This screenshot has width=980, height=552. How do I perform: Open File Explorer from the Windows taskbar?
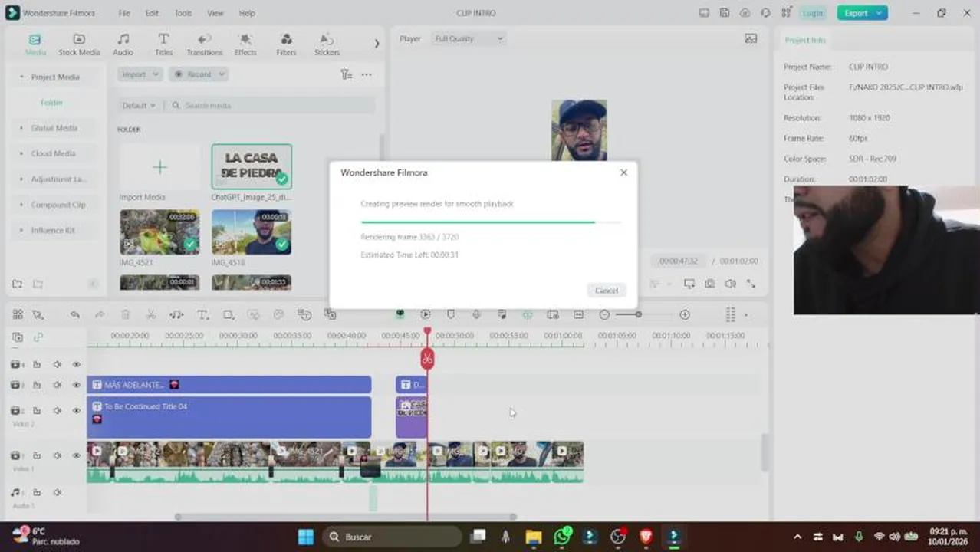coord(534,537)
